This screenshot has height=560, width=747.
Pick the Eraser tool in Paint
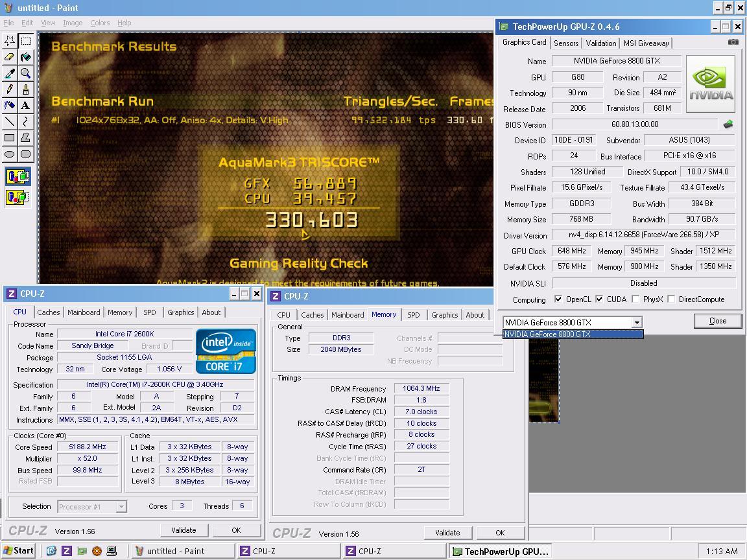(10, 57)
